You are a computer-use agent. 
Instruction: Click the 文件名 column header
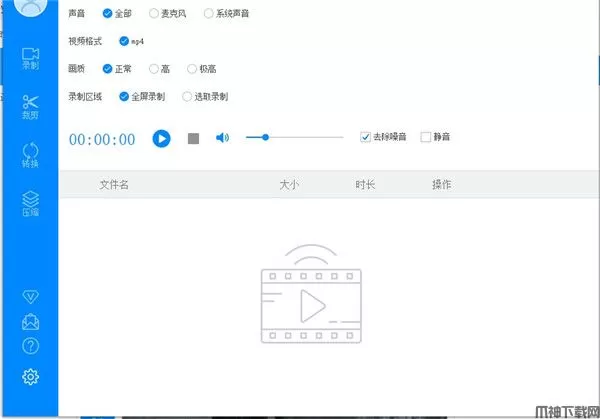(x=114, y=185)
